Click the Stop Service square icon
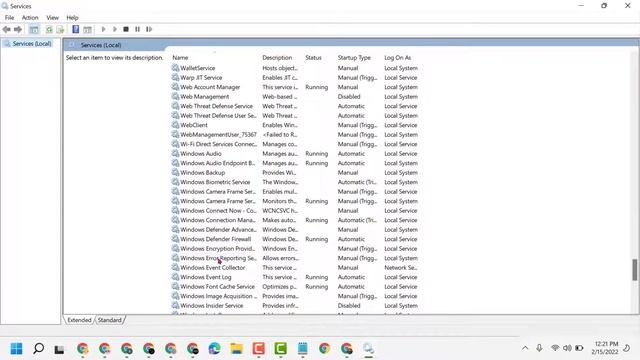This screenshot has height=360, width=640. click(126, 29)
